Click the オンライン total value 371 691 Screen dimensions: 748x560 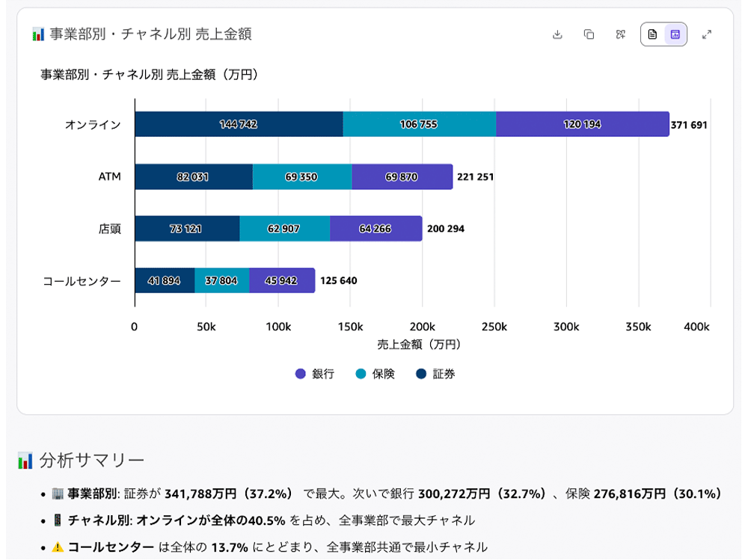pyautogui.click(x=689, y=125)
